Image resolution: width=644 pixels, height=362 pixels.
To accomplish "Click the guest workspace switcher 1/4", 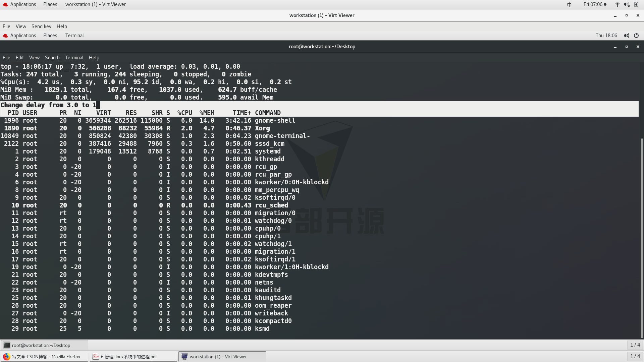I will point(635,345).
